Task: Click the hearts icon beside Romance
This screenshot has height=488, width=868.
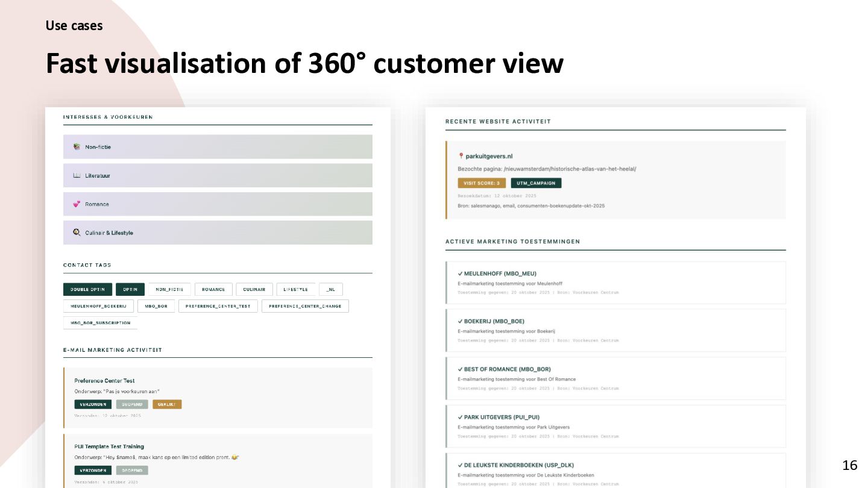Action: point(77,204)
